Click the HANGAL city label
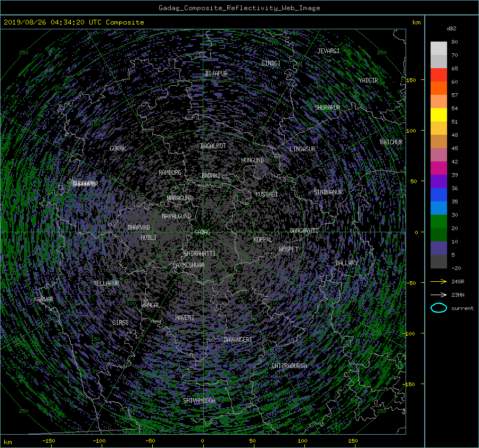The width and height of the screenshot is (479, 448). tap(150, 305)
